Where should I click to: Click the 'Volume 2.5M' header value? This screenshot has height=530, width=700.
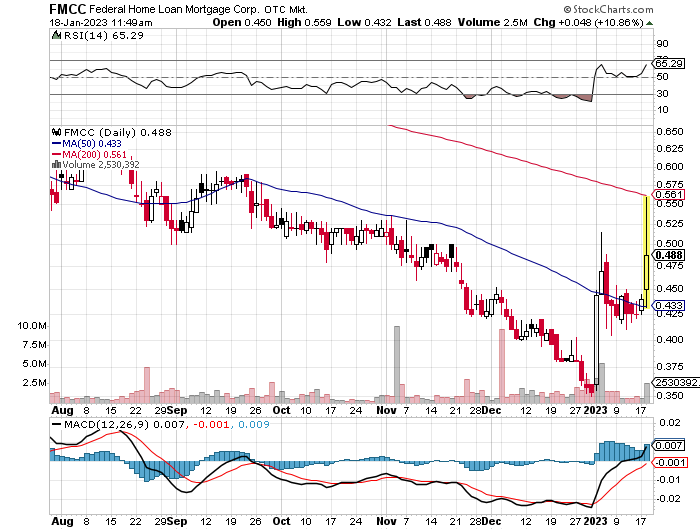point(492,22)
